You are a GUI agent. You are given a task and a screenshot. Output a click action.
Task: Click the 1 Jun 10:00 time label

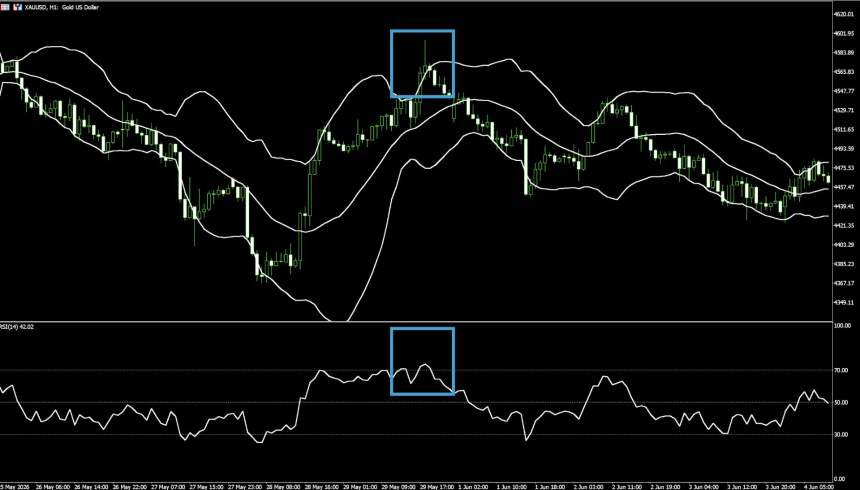pyautogui.click(x=513, y=487)
